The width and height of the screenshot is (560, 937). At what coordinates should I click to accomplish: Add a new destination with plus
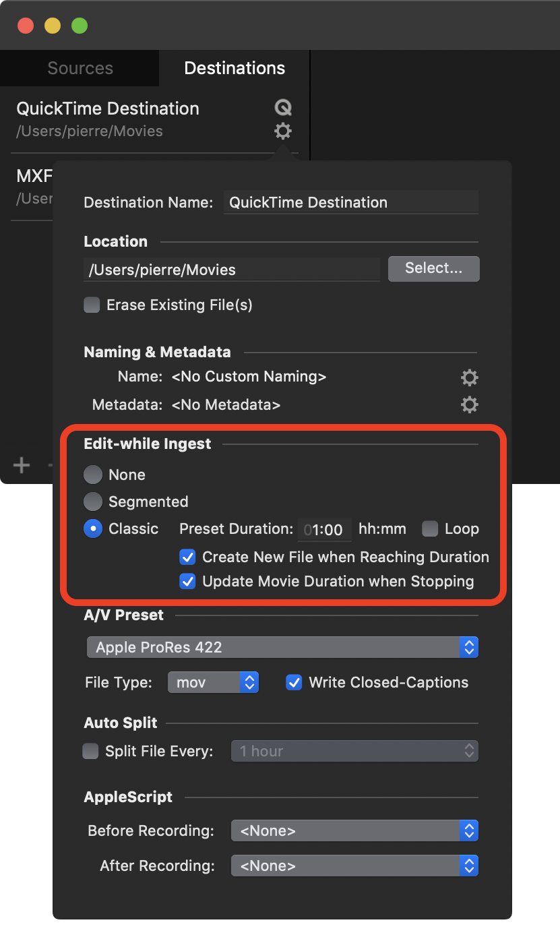pos(22,465)
